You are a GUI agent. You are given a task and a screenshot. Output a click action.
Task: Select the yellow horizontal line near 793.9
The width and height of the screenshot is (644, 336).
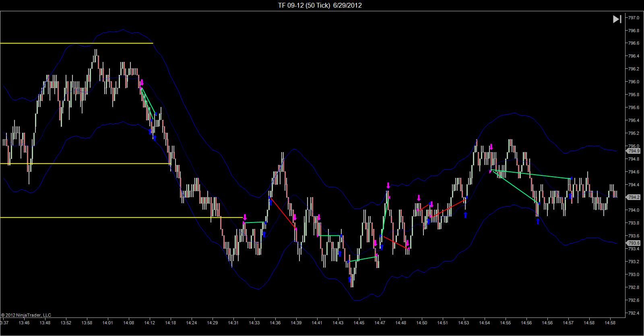pyautogui.click(x=122, y=218)
